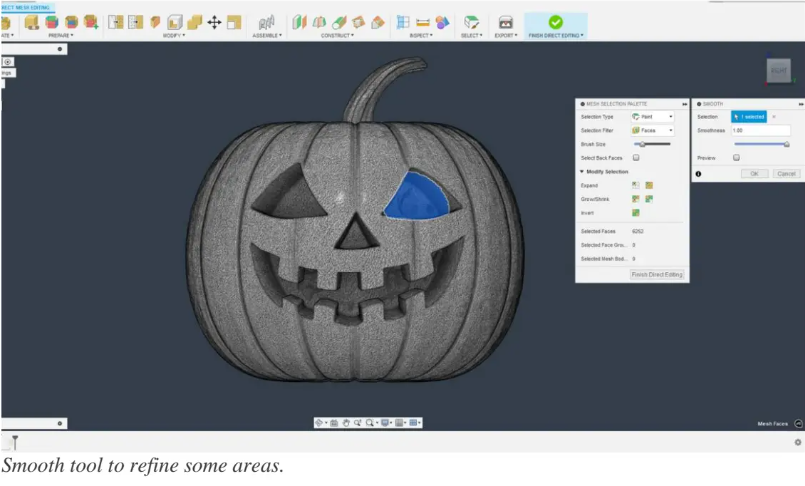
Task: Open the Selection Type dropdown showing Paint
Action: (x=652, y=117)
